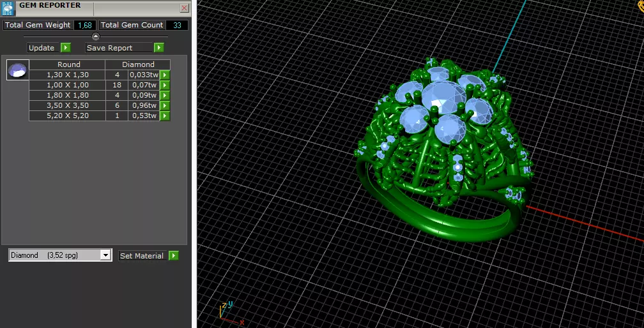The height and width of the screenshot is (328, 644).
Task: Click the Gem Reporter panel icon
Action: point(8,8)
